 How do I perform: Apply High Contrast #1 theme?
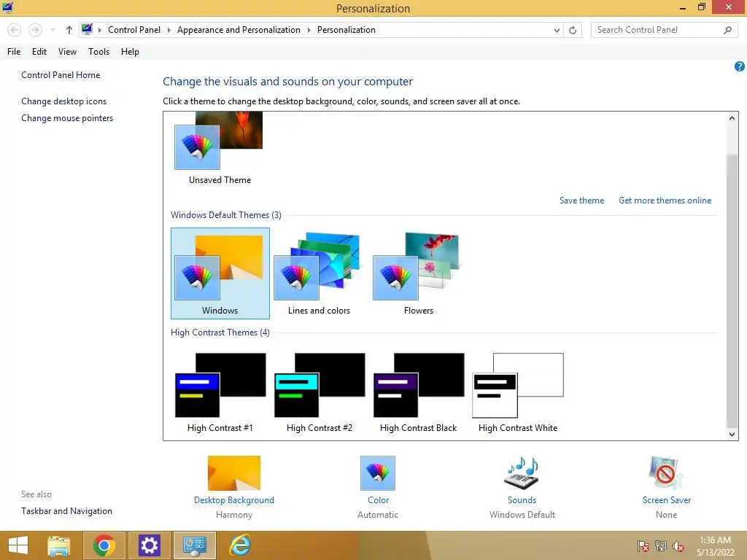[x=220, y=392]
